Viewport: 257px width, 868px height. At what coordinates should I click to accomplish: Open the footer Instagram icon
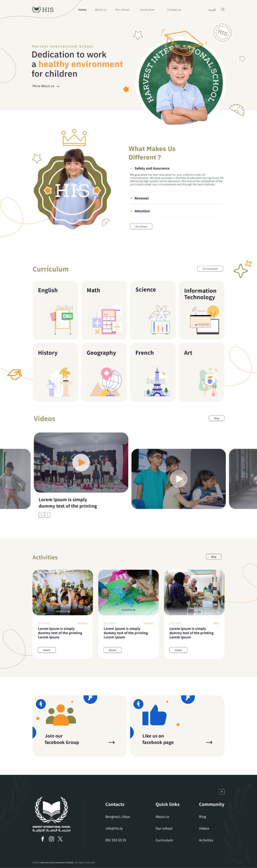point(51,839)
